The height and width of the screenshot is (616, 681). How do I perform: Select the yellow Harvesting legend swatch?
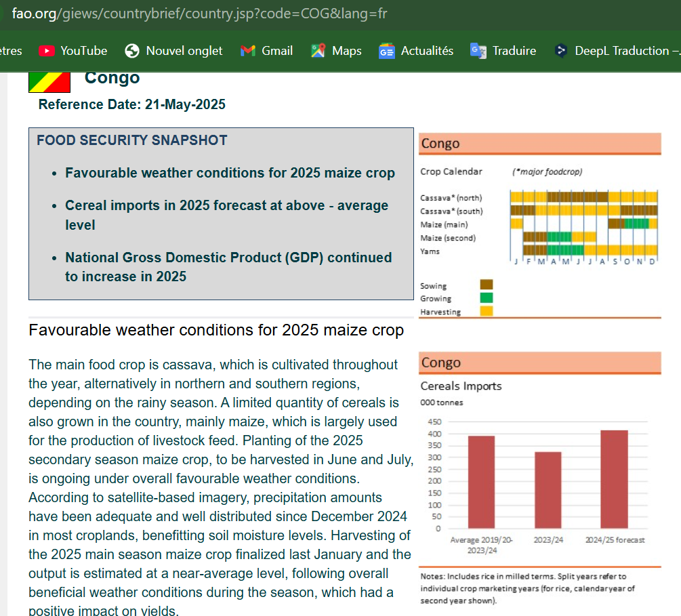487,311
